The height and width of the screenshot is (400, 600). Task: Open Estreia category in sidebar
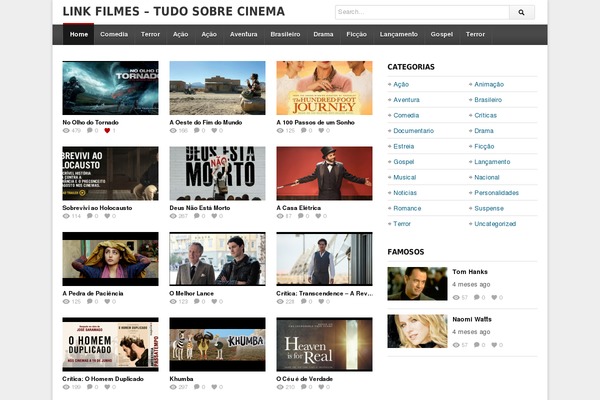[x=404, y=146]
